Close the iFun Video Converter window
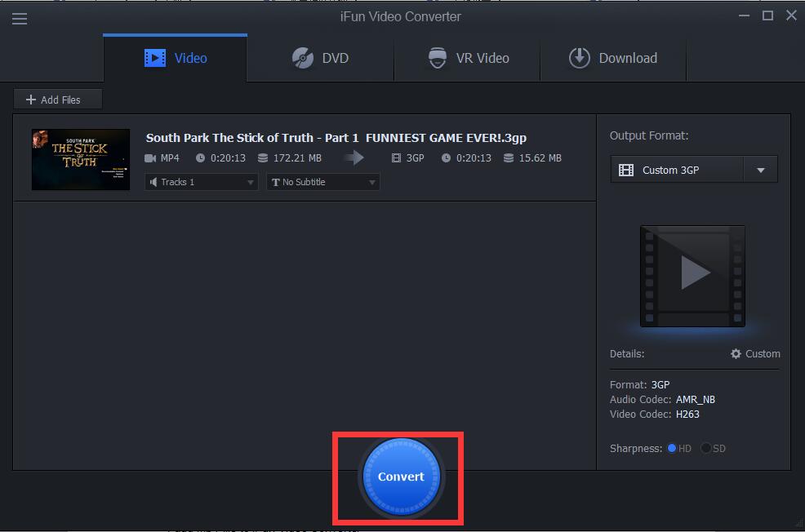 (791, 16)
